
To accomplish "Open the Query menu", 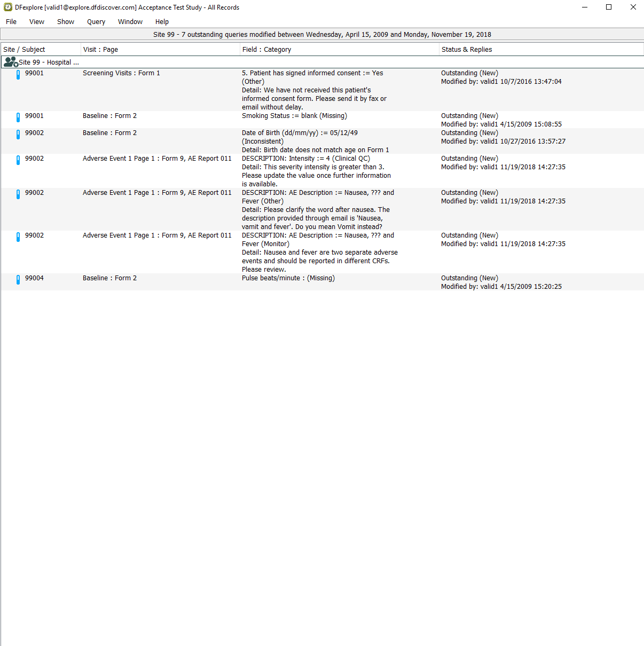I will coord(96,22).
